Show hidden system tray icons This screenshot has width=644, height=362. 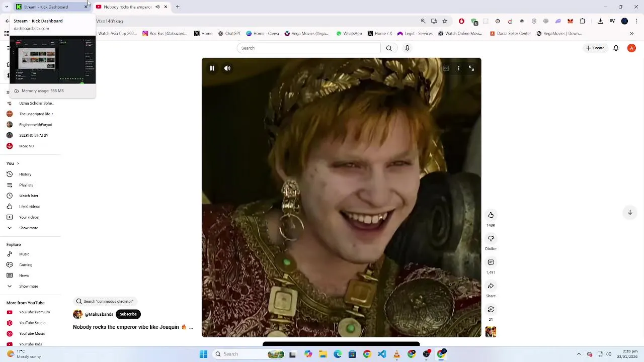click(x=579, y=354)
